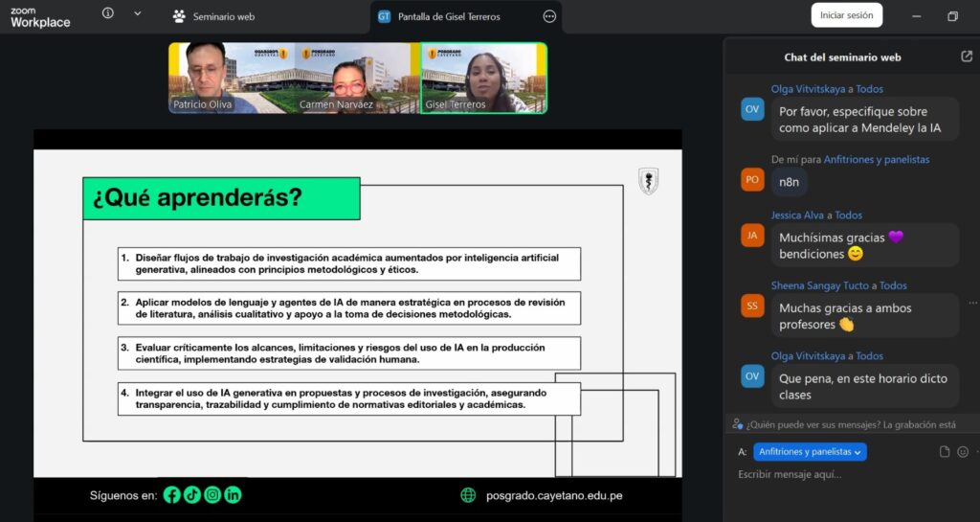Click the meeting info icon
The height and width of the screenshot is (522, 980).
click(107, 13)
